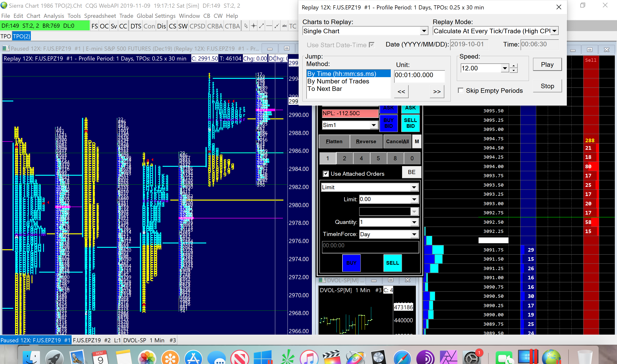Set order quantity preset to 2
Image resolution: width=617 pixels, height=364 pixels.
tap(345, 158)
